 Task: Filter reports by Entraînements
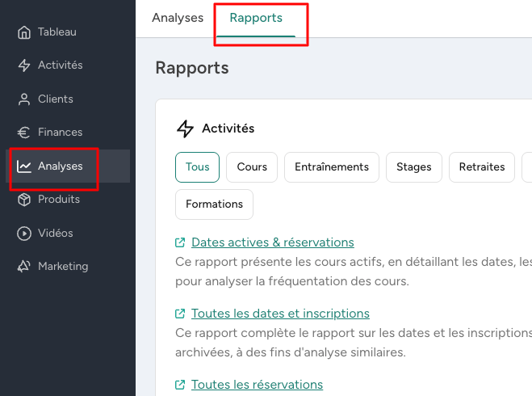(332, 167)
